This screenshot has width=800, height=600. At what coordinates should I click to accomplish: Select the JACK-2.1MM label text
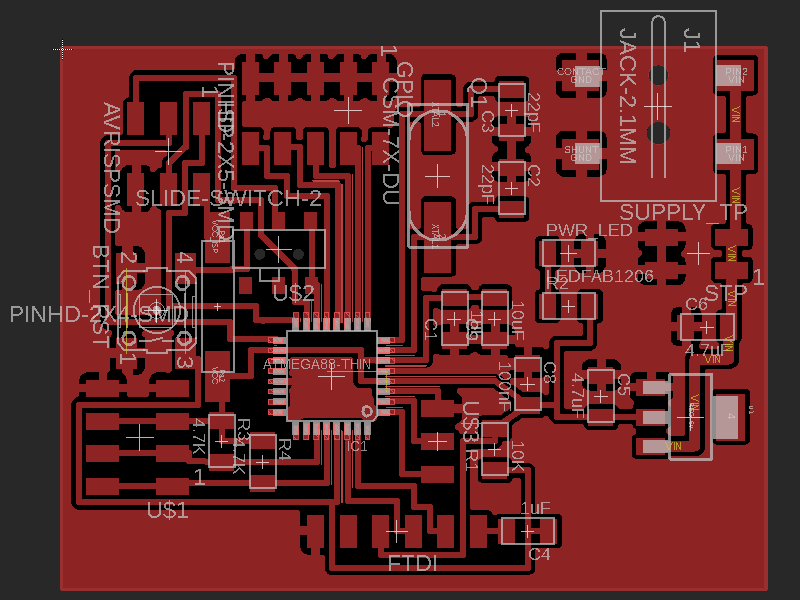pos(628,95)
